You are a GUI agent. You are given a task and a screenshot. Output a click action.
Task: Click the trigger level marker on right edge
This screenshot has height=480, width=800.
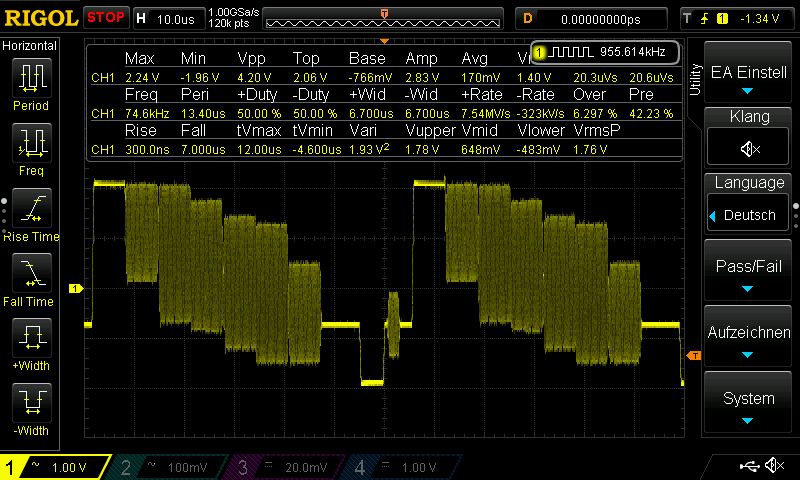coord(693,355)
